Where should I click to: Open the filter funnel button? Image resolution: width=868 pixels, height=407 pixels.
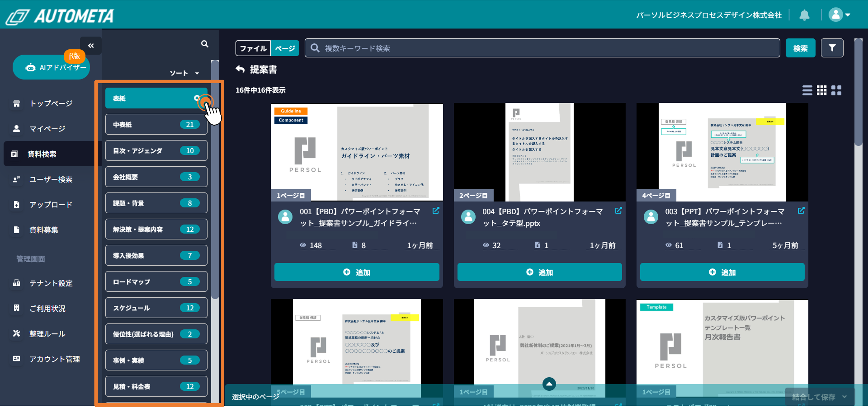[x=832, y=48]
